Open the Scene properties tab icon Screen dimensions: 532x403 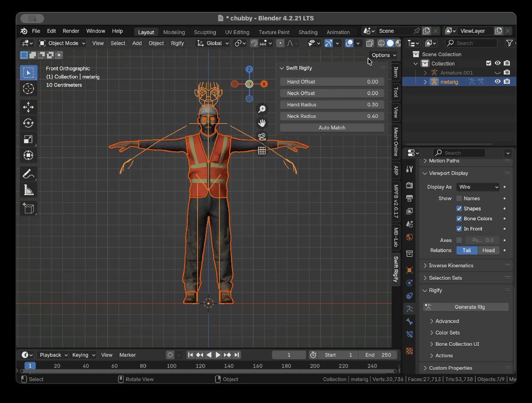point(410,224)
